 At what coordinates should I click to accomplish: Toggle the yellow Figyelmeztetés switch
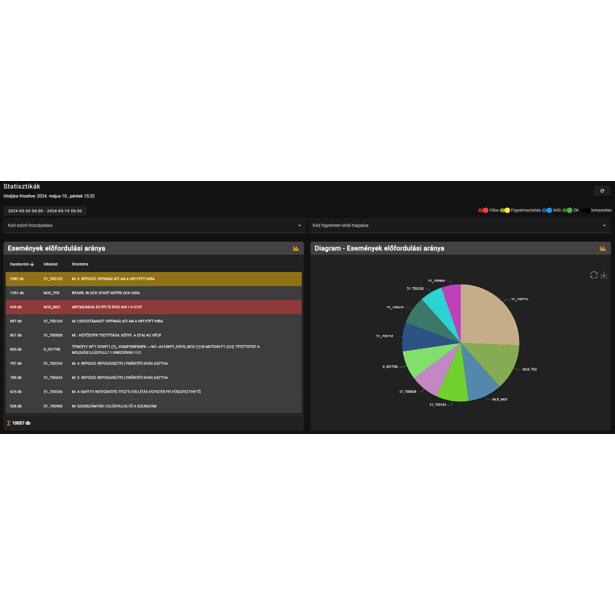point(505,210)
